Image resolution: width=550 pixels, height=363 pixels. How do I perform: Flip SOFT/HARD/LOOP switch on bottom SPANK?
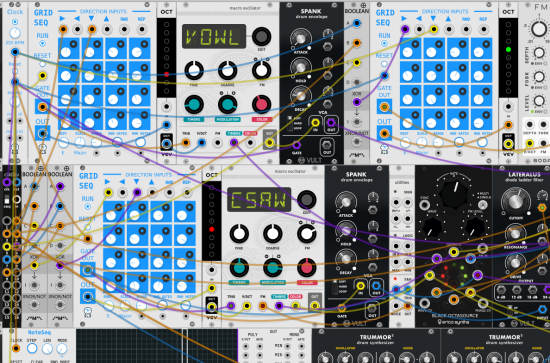(x=335, y=287)
